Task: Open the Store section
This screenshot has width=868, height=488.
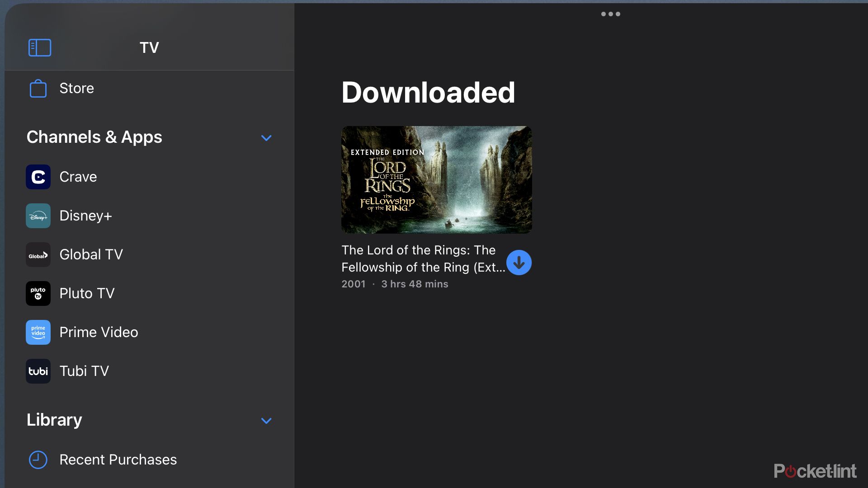Action: (76, 88)
